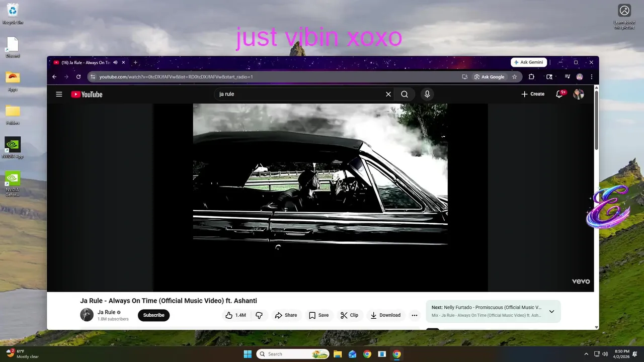Open YouTube account avatar menu
644x362 pixels.
pyautogui.click(x=579, y=94)
